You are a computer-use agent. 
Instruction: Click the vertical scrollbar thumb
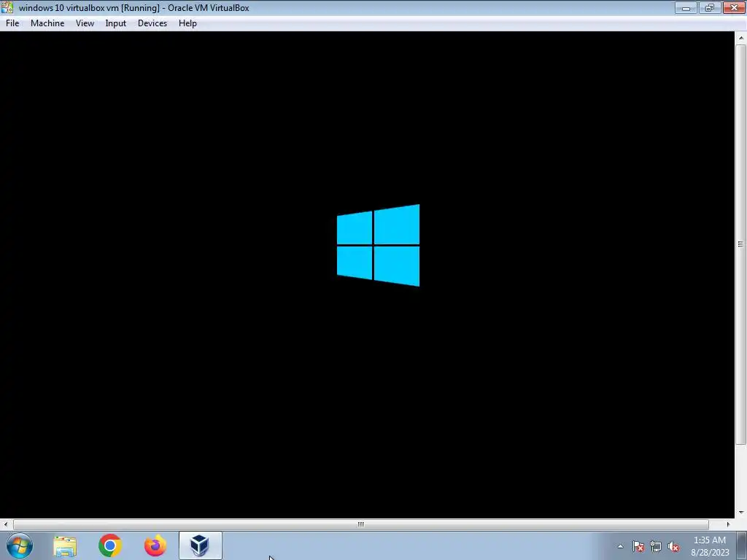pyautogui.click(x=741, y=244)
